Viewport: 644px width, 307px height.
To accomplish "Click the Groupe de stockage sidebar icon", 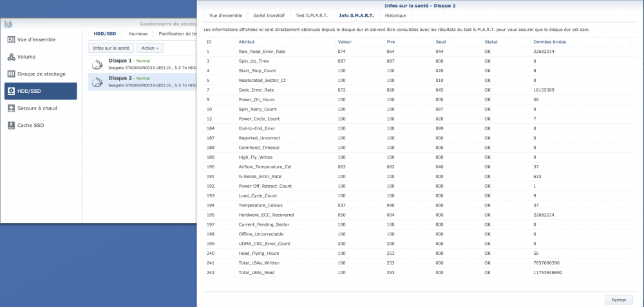I will point(12,74).
